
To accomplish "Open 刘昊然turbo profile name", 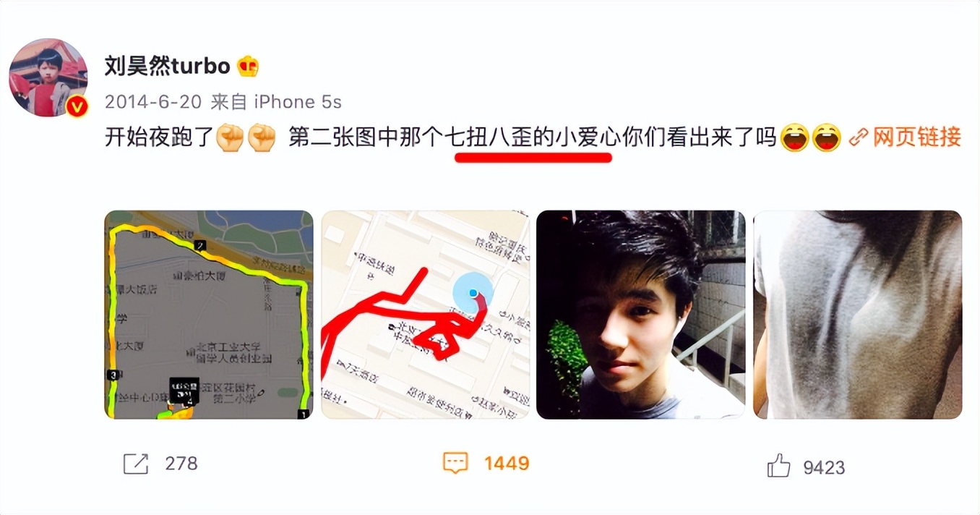I will [x=168, y=67].
